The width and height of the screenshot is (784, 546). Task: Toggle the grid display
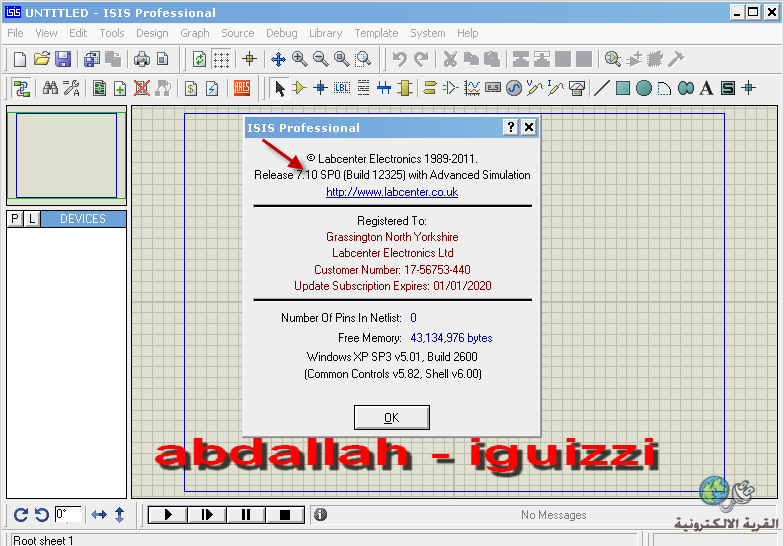tap(221, 60)
